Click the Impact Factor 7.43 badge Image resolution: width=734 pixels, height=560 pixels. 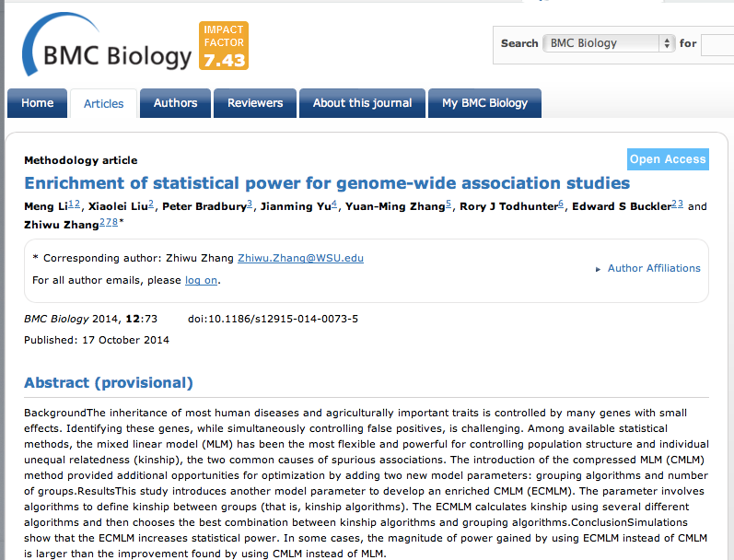pyautogui.click(x=224, y=46)
